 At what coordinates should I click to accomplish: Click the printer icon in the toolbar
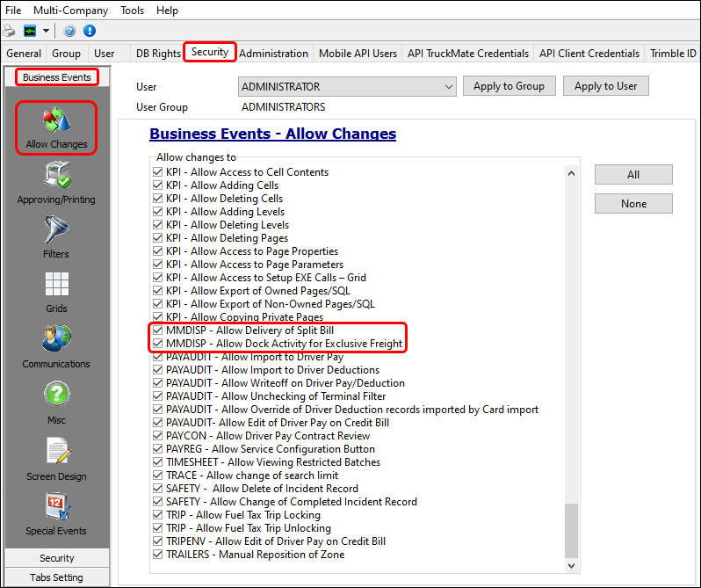pos(9,31)
